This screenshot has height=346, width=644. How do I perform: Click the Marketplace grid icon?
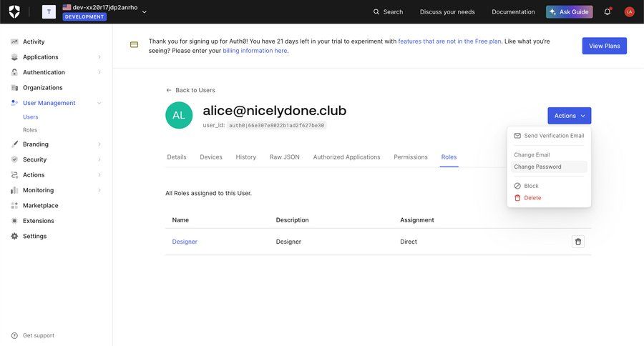coord(14,205)
